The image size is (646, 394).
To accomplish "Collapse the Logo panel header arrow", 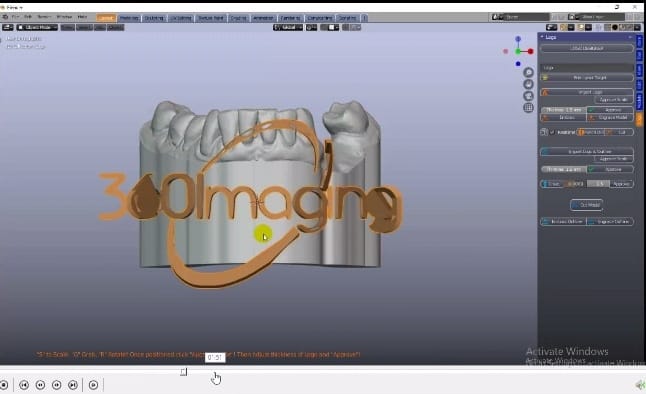I will pyautogui.click(x=542, y=37).
